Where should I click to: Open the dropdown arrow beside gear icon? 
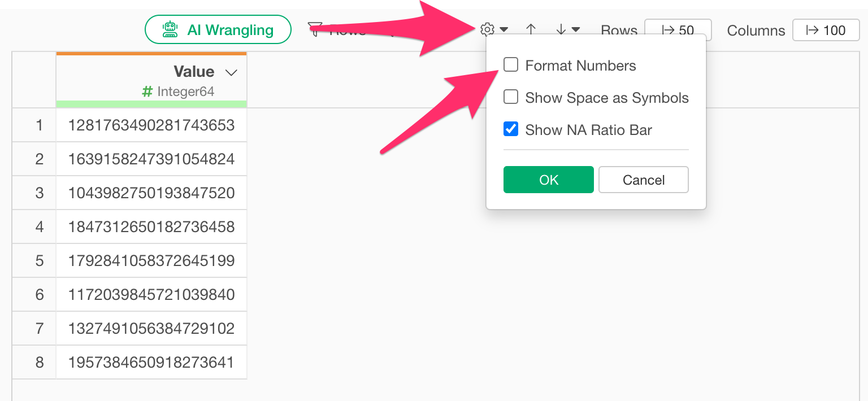coord(504,29)
